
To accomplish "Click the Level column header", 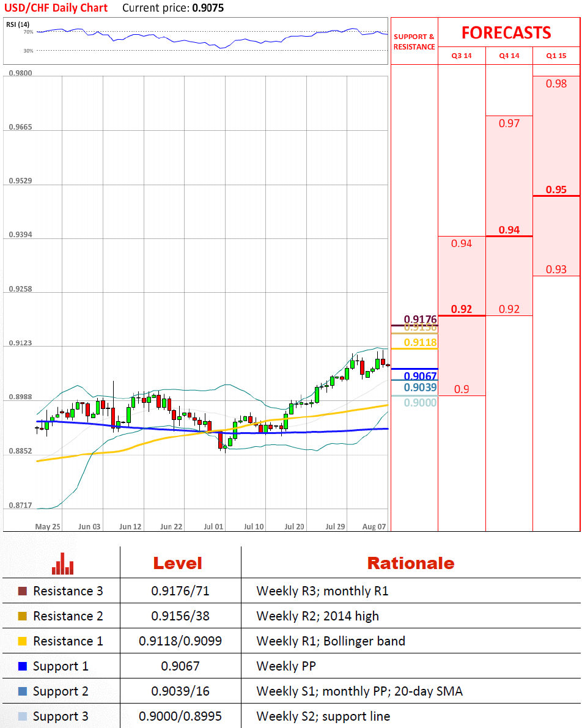I will pyautogui.click(x=177, y=563).
